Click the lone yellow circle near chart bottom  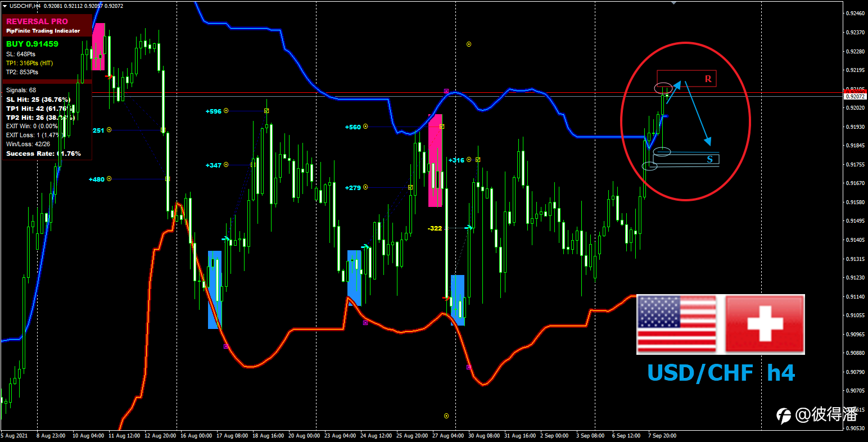[x=446, y=416]
